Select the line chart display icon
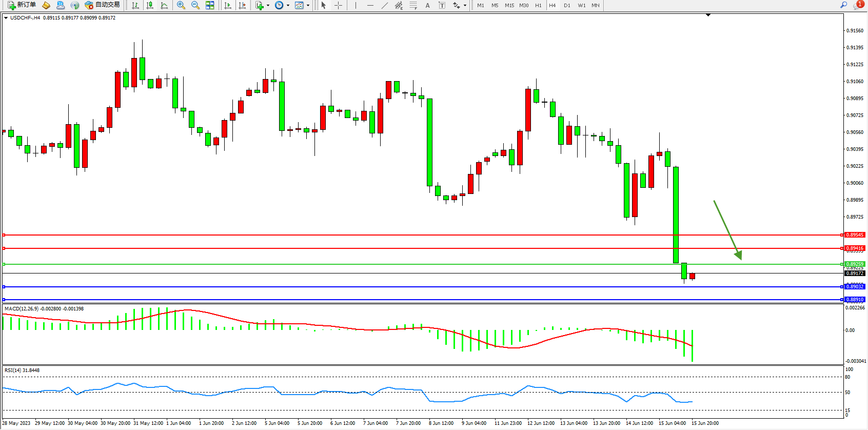 click(164, 5)
